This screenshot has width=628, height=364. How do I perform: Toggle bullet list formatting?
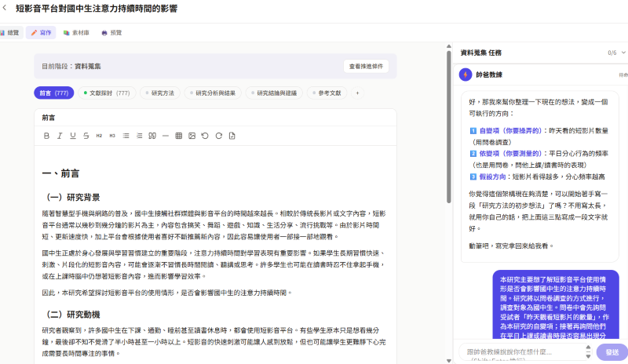(126, 136)
